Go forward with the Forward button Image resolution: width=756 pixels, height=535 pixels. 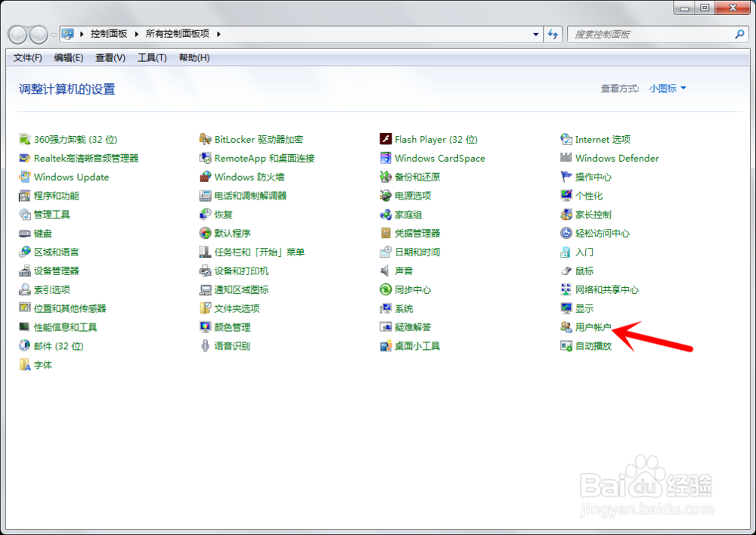tap(39, 35)
